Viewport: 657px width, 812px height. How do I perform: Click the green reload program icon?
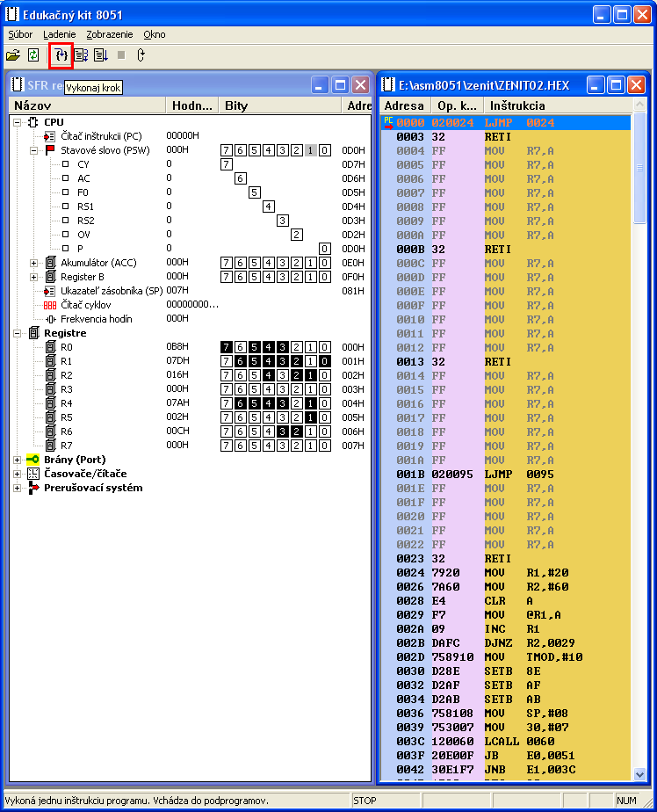click(x=33, y=54)
